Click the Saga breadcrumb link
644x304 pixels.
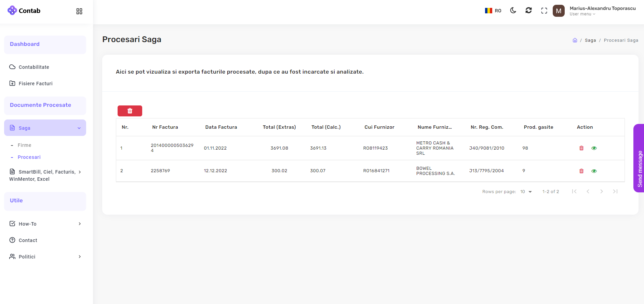[590, 40]
